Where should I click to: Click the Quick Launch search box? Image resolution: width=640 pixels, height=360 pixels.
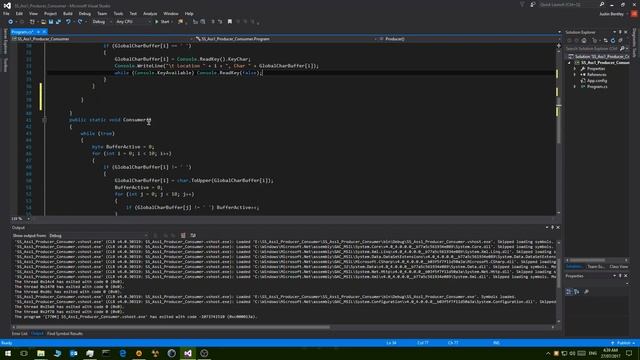pyautogui.click(x=568, y=4)
